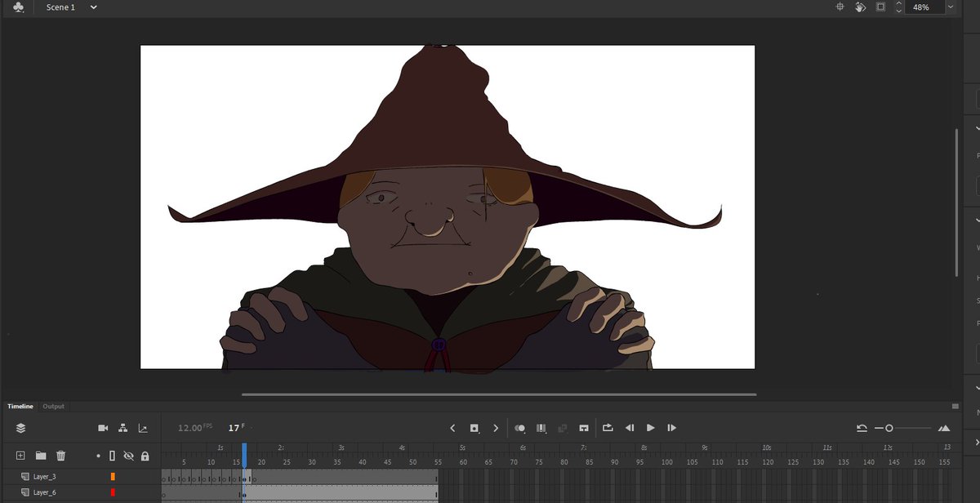
Task: Click the zoom stepper arrows
Action: tap(898, 7)
